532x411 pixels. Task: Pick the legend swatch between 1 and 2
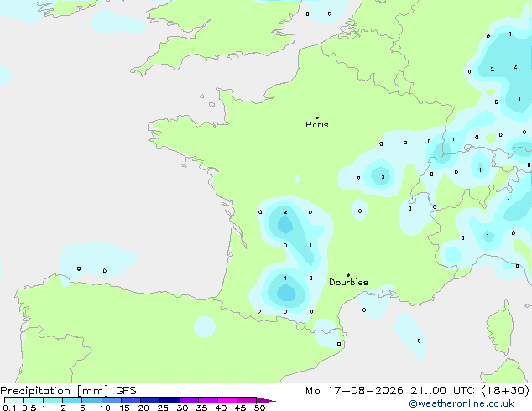pyautogui.click(x=53, y=400)
